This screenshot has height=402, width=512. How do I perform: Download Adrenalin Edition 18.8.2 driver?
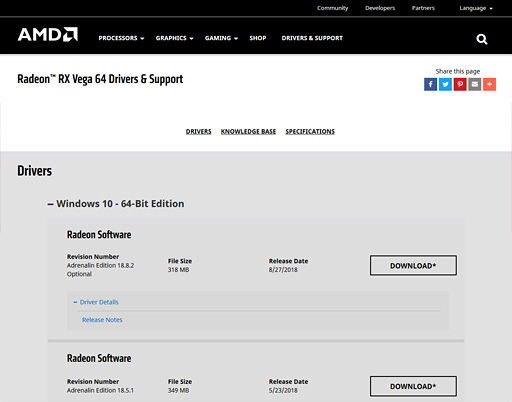[x=413, y=266]
